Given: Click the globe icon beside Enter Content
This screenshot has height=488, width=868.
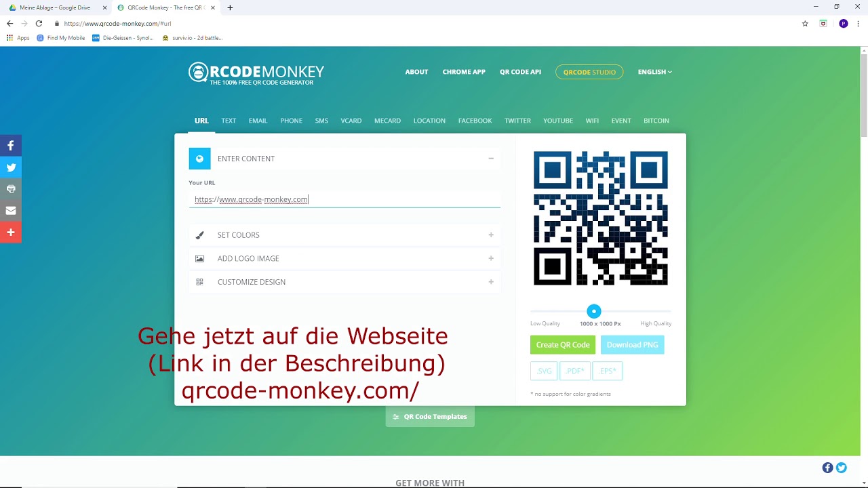Looking at the screenshot, I should (199, 159).
